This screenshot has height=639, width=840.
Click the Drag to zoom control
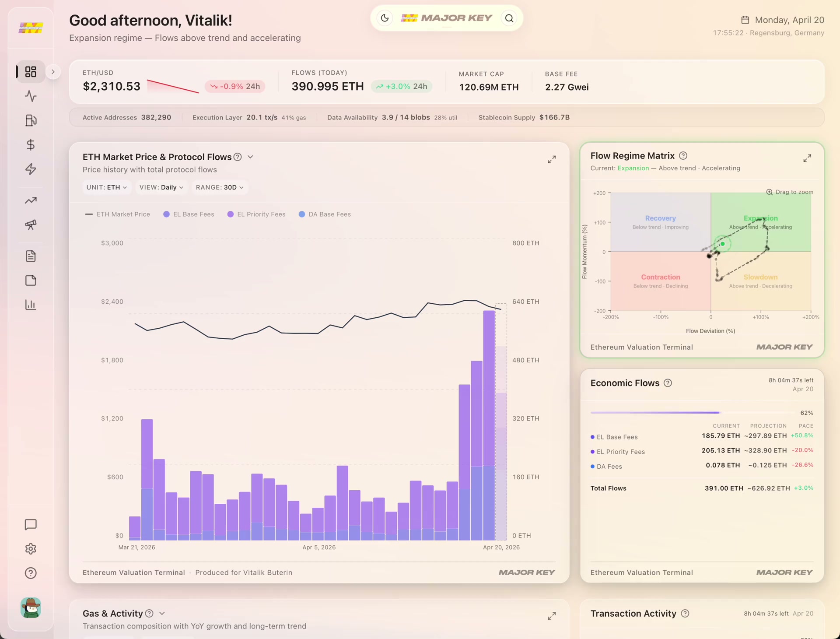(790, 192)
